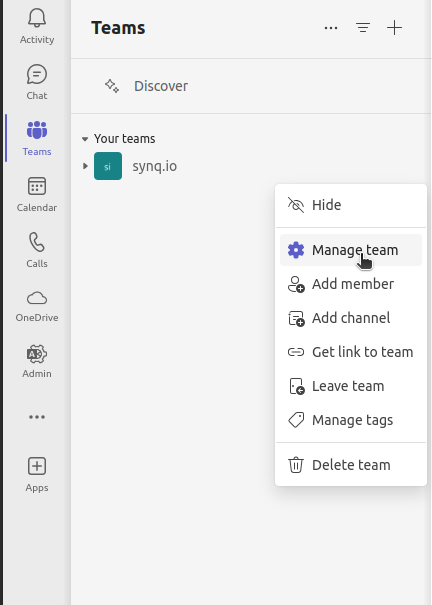Open Chat from the sidebar
The image size is (432, 605).
[x=37, y=82]
